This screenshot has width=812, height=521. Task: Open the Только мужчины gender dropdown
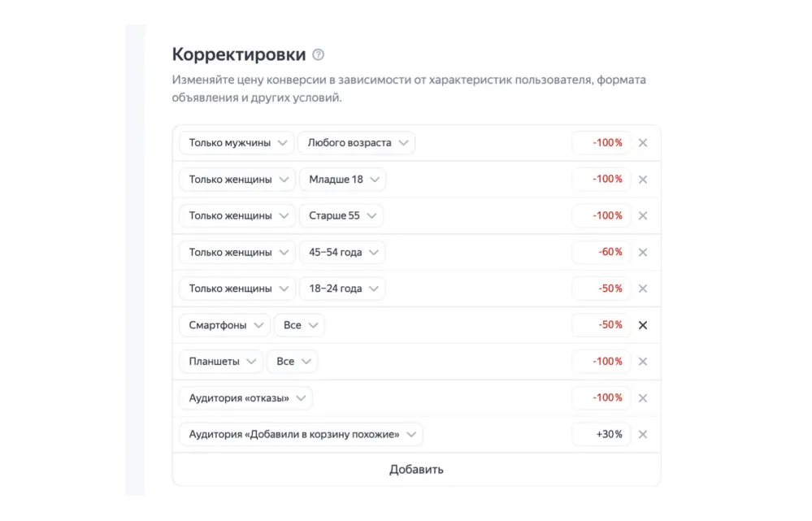[x=237, y=143]
